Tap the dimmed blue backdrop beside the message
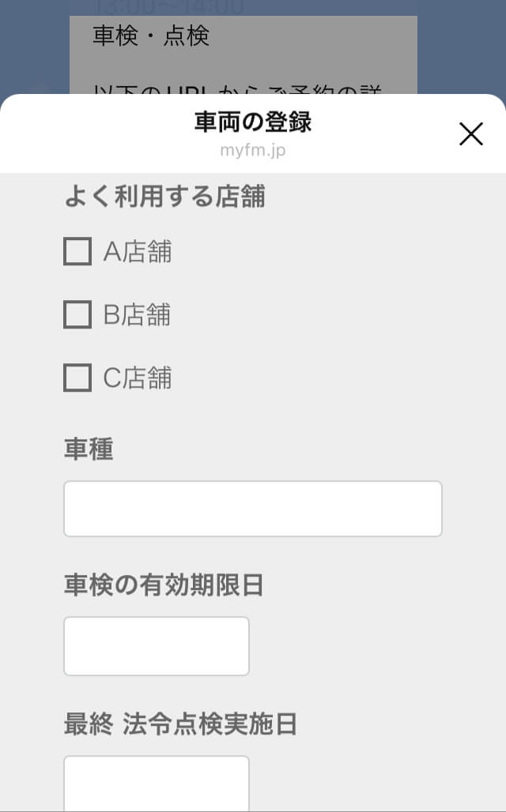 [33, 47]
